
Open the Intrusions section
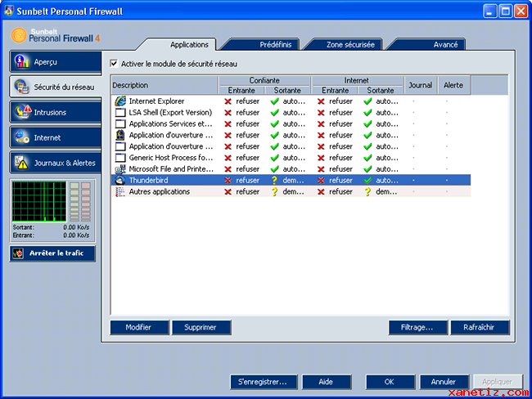coord(56,112)
